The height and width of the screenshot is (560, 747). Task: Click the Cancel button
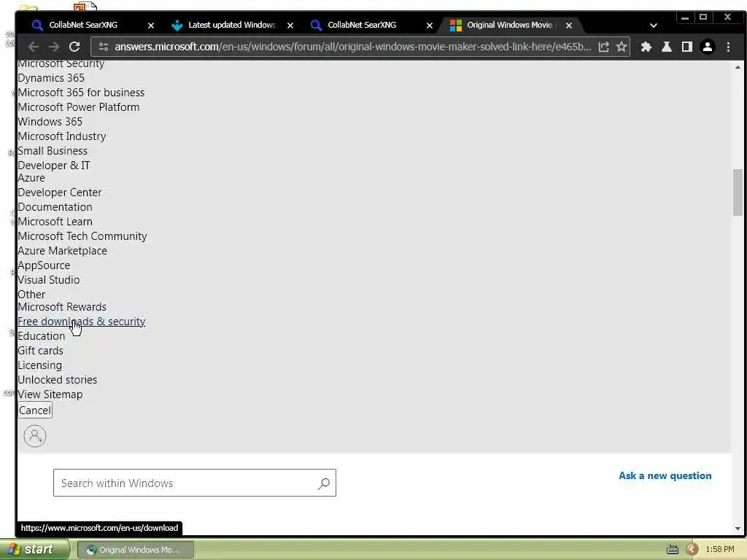click(35, 411)
